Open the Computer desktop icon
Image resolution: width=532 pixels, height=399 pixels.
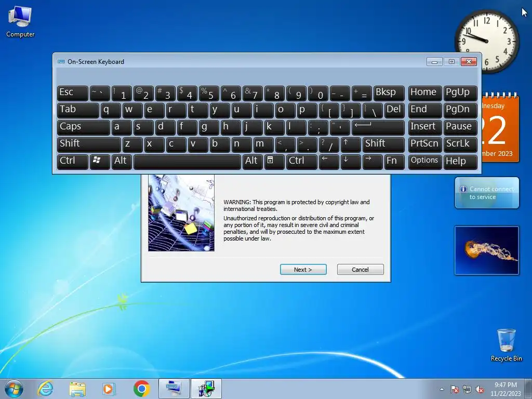(20, 22)
